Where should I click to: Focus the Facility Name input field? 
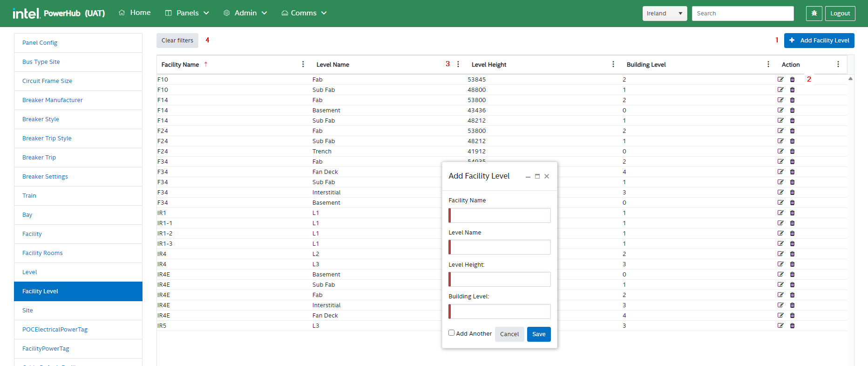tap(500, 215)
